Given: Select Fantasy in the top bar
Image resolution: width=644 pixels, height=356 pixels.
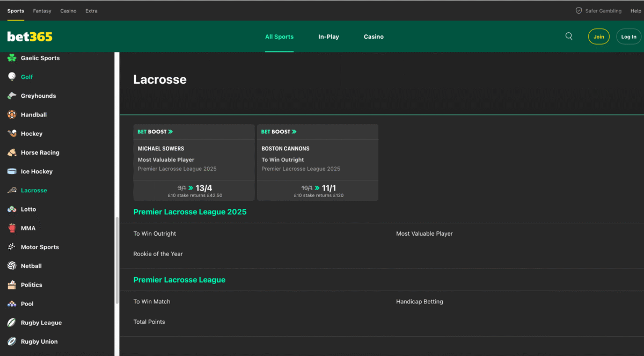Looking at the screenshot, I should click(42, 11).
